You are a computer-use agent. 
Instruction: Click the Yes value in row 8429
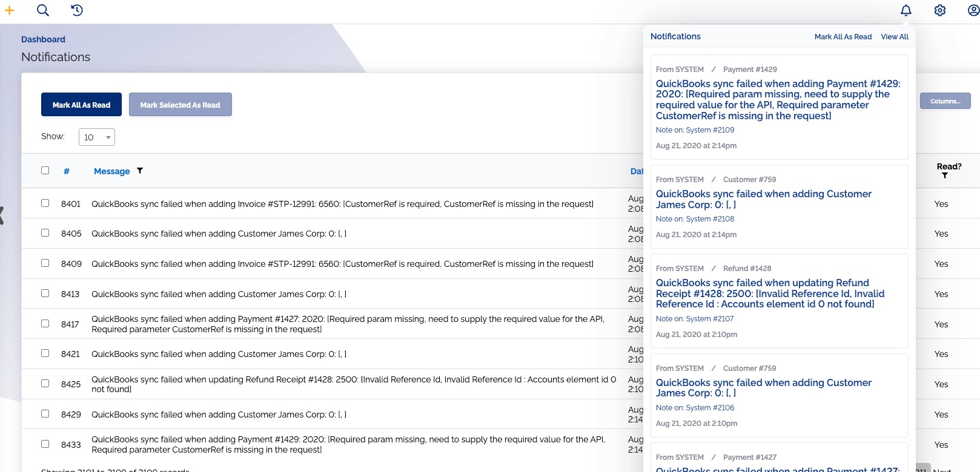tap(941, 415)
